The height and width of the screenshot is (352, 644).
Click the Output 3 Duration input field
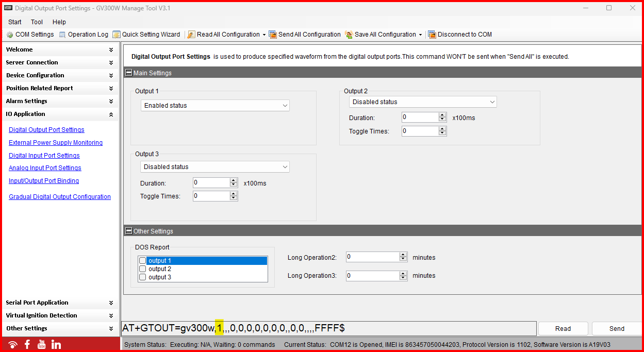coord(211,183)
